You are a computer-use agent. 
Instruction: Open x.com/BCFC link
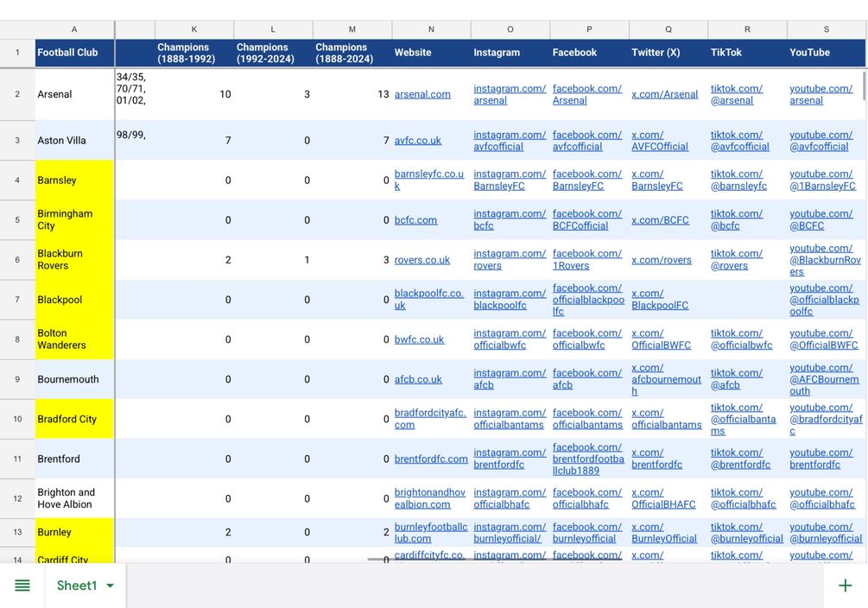[660, 220]
